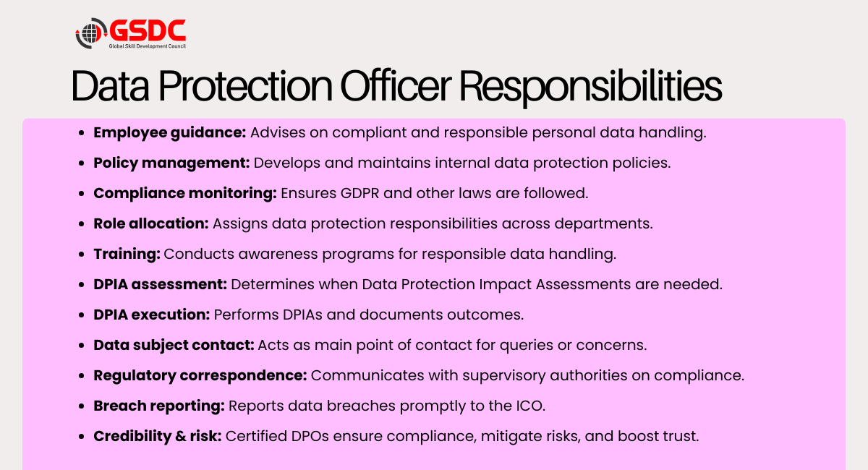Click the Policy management bold label
Screen dimensions: 868x470
click(x=171, y=163)
